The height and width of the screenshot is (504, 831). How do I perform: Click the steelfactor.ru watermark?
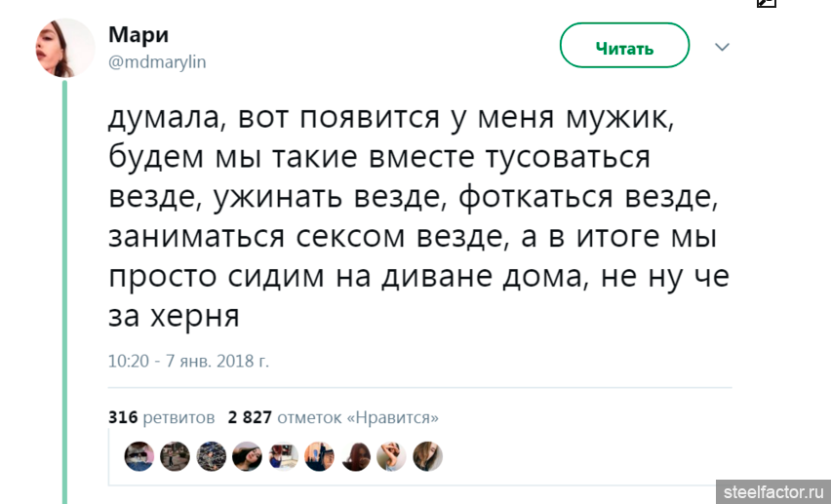[x=772, y=491]
